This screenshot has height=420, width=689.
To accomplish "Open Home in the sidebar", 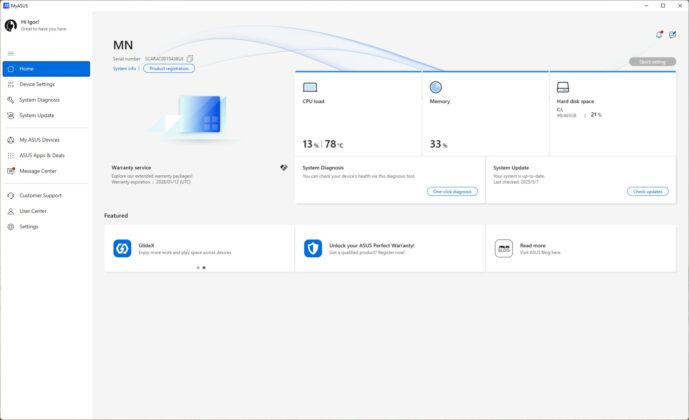I will pyautogui.click(x=46, y=69).
